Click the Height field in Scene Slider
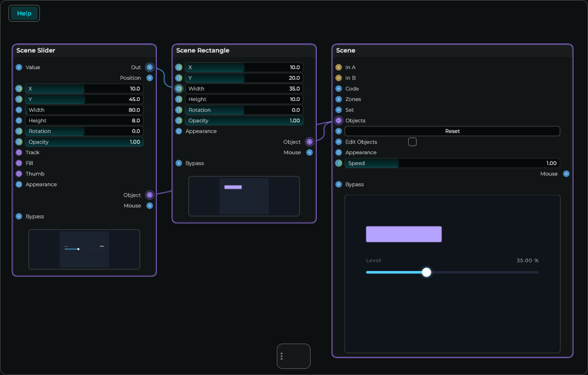The image size is (588, 375). [x=84, y=120]
